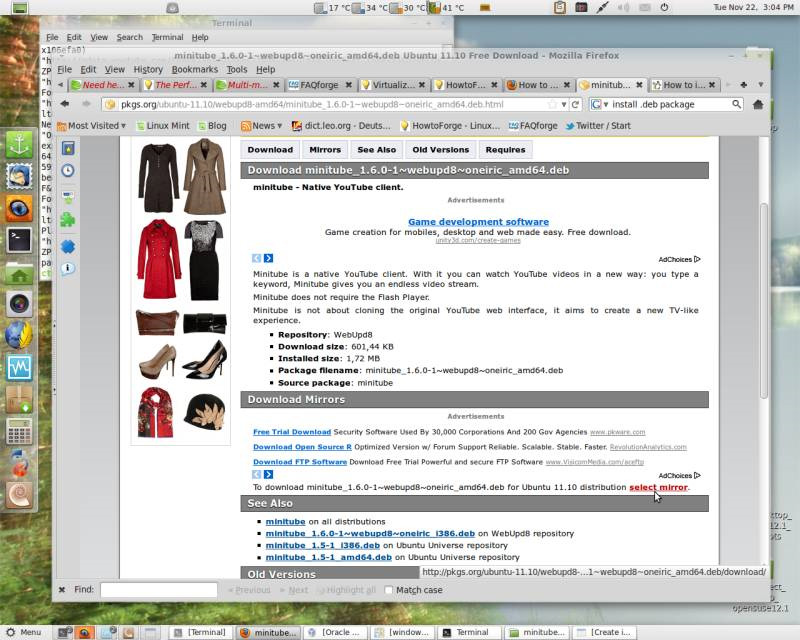Screen dimensions: 800x640
Task: Click the red coat ad thumbnail
Action: 159,259
